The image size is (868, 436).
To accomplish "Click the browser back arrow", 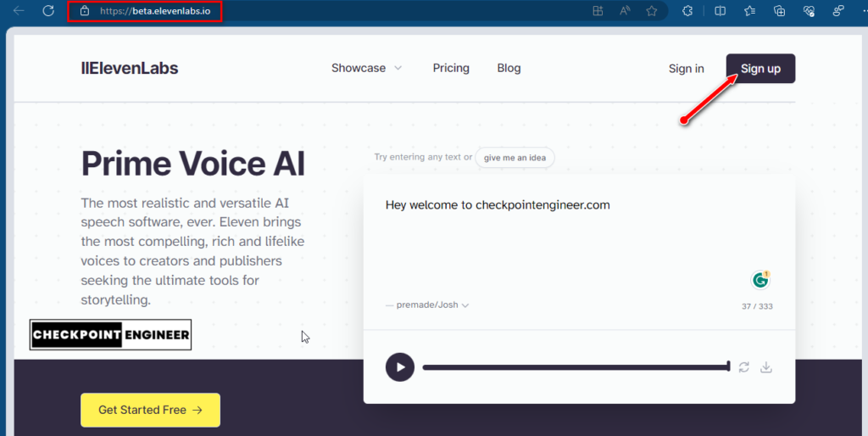I will click(x=19, y=10).
